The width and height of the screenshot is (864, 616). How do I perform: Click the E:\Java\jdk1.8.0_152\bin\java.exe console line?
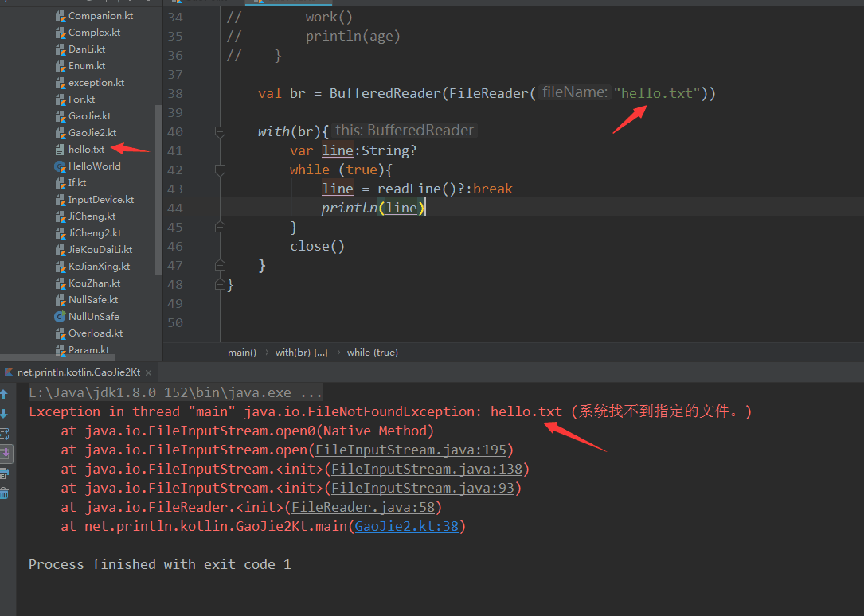(x=176, y=392)
